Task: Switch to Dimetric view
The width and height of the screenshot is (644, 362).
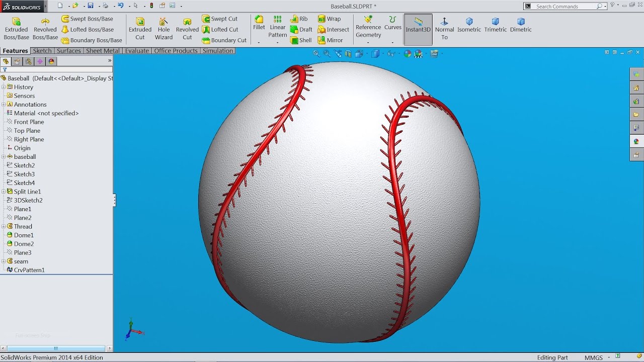Action: 521,25
